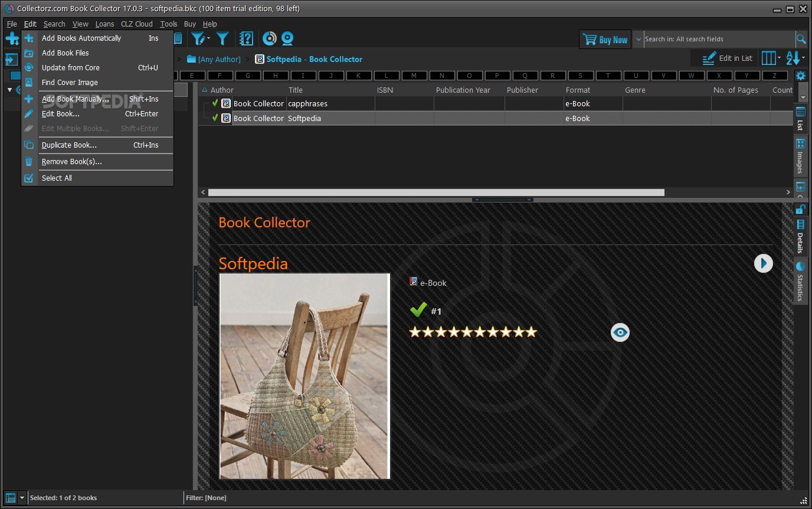Open column selection icon next to Edit in List
This screenshot has width=812, height=509.
[x=768, y=58]
